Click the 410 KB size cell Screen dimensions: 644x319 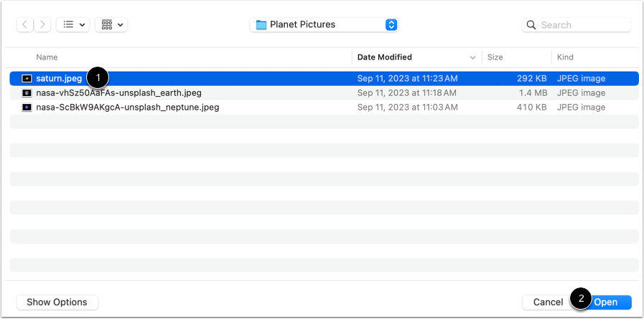click(532, 108)
